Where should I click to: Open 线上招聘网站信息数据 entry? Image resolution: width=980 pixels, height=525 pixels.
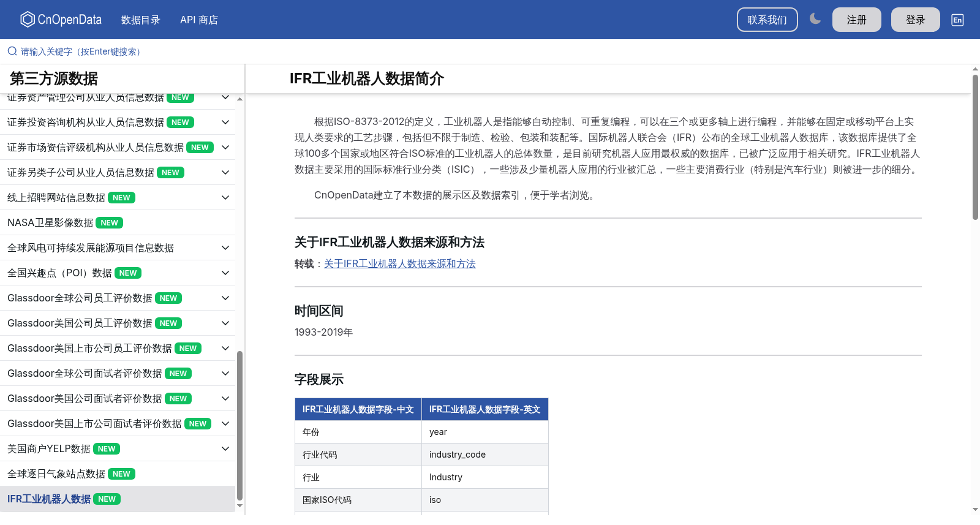(56, 197)
